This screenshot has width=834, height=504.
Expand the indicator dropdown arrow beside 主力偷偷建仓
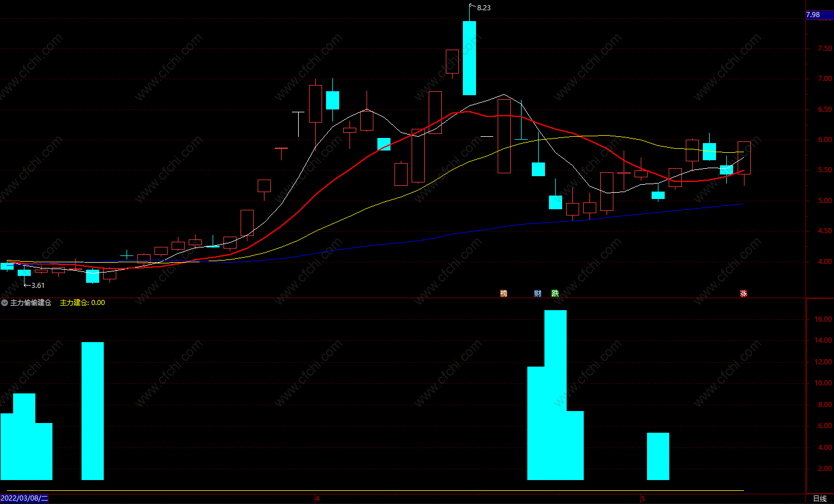pyautogui.click(x=5, y=303)
